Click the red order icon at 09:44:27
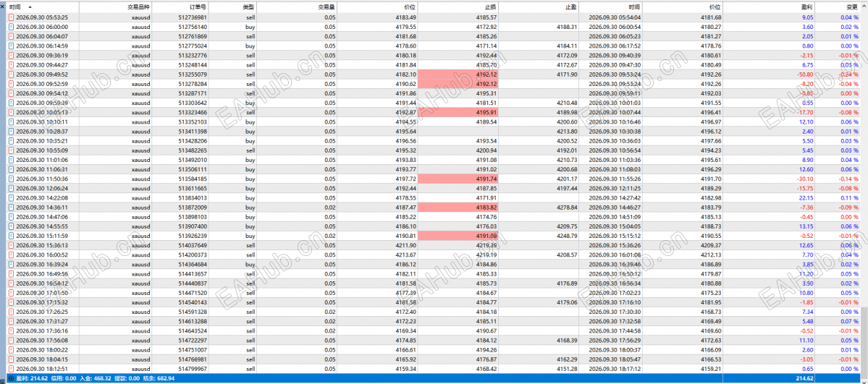 coord(12,65)
